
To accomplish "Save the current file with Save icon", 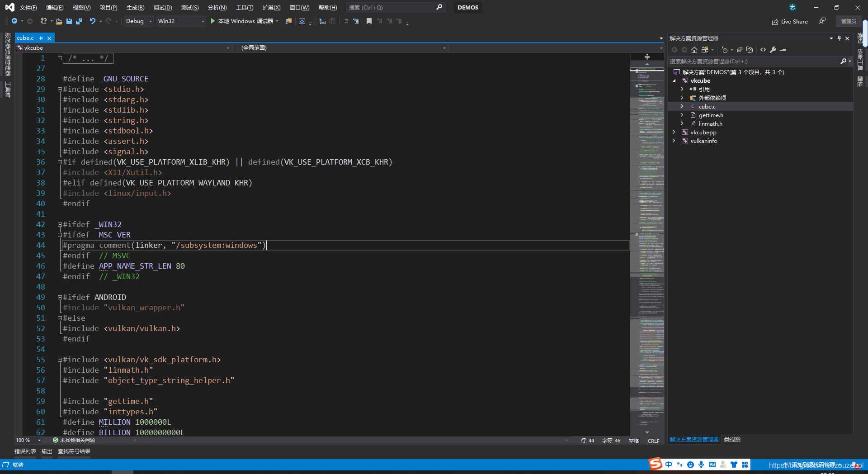I will pyautogui.click(x=69, y=21).
